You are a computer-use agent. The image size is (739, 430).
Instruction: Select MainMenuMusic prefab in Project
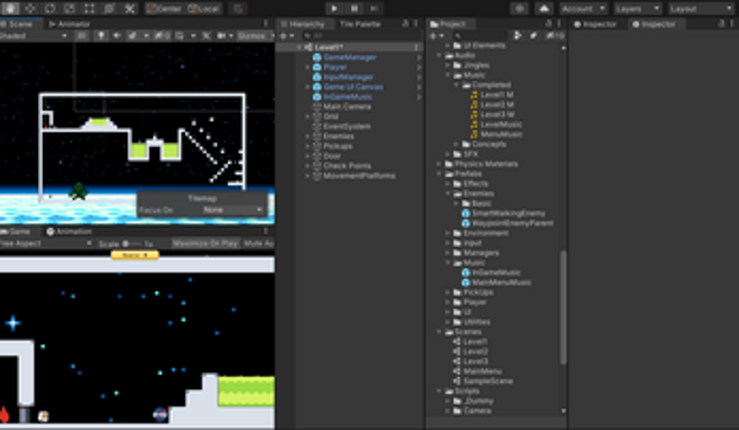[501, 282]
